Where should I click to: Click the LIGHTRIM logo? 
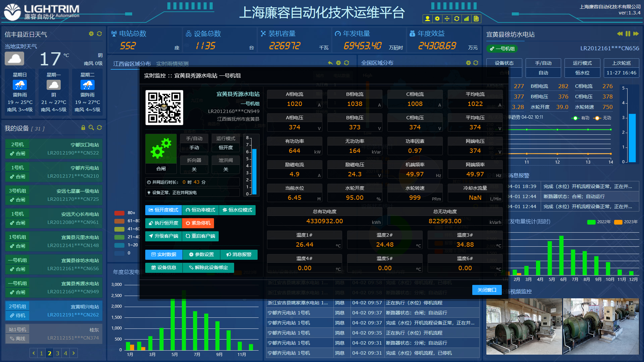pyautogui.click(x=42, y=12)
